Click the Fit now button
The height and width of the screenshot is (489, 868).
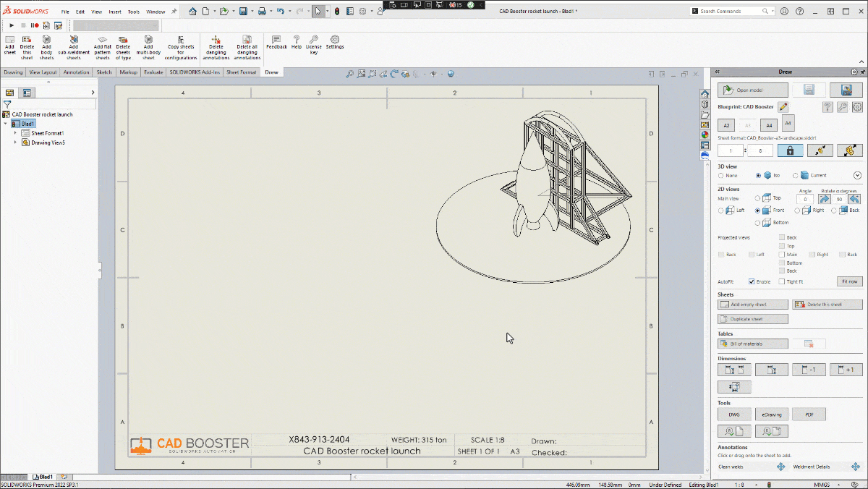[x=849, y=281]
